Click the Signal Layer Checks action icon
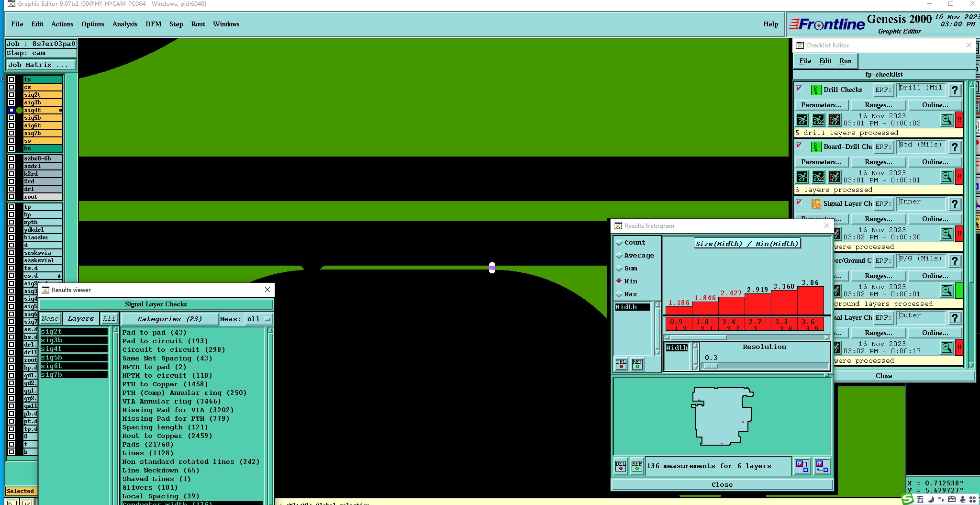This screenshot has height=505, width=980. point(816,203)
